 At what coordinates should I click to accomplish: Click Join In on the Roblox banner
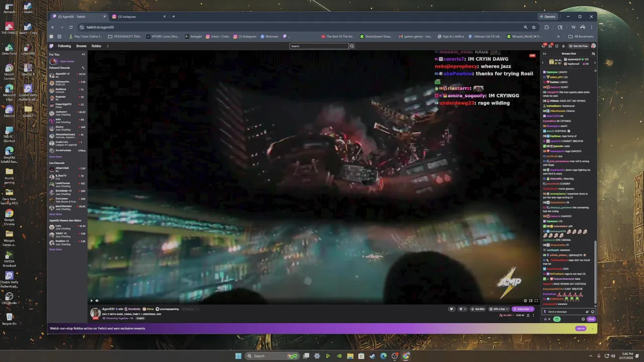point(581,328)
